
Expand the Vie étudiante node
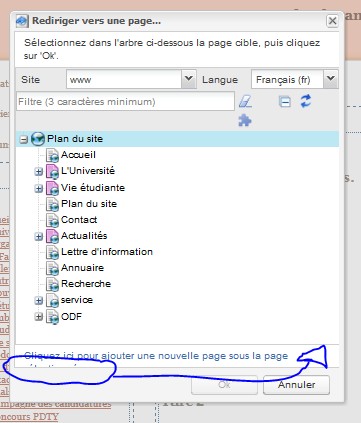39,188
